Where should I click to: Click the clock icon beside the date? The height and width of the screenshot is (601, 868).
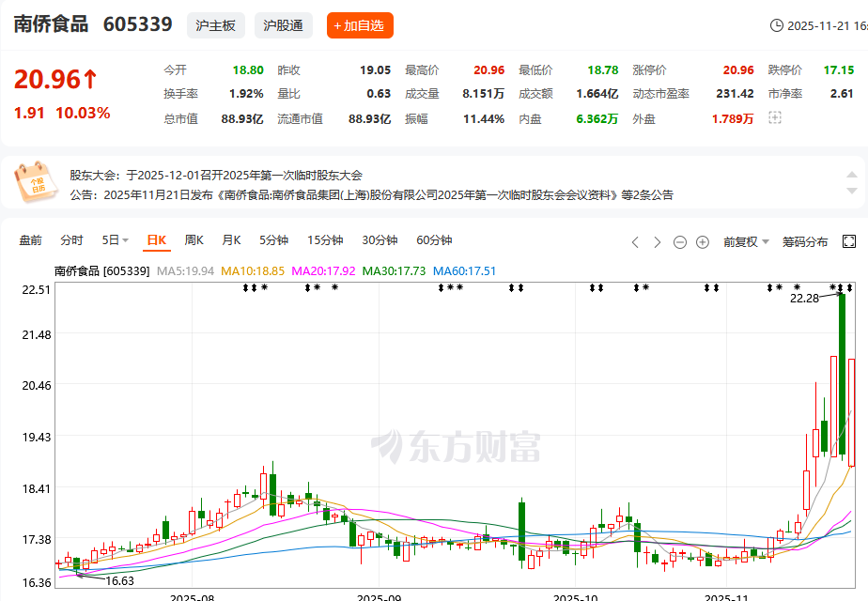point(777,25)
